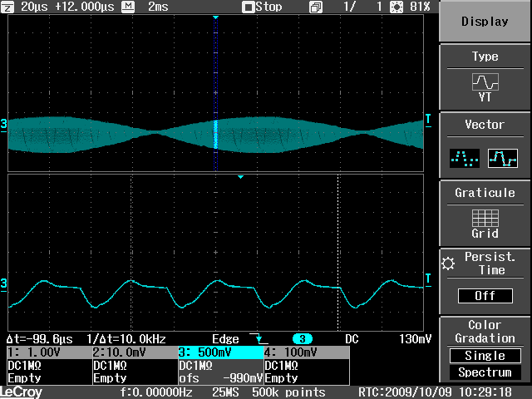Click the Δt=-99.6µs cursor readout
Image resolution: width=532 pixels, height=399 pixels.
point(40,339)
